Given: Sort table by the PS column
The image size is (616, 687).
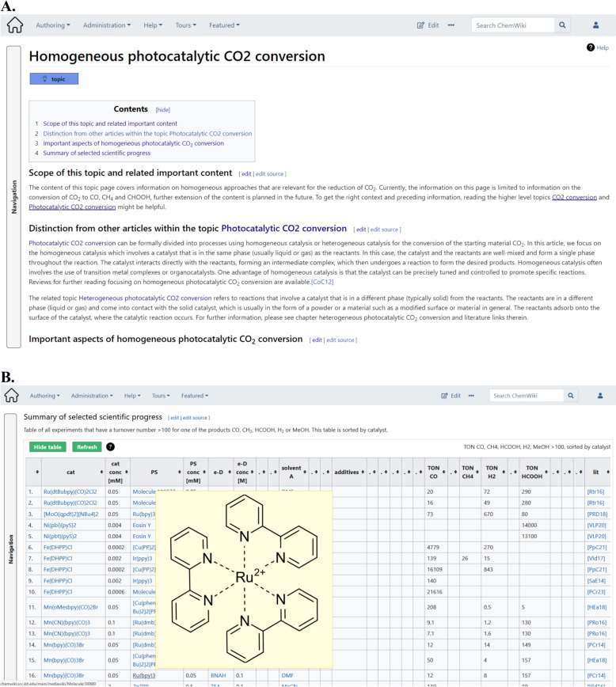Looking at the screenshot, I should [179, 472].
